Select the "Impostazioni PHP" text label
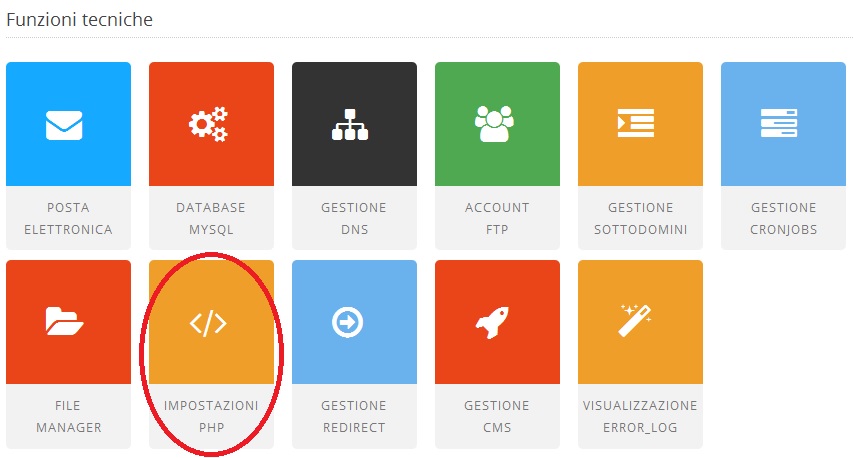This screenshot has width=853, height=458. click(211, 416)
